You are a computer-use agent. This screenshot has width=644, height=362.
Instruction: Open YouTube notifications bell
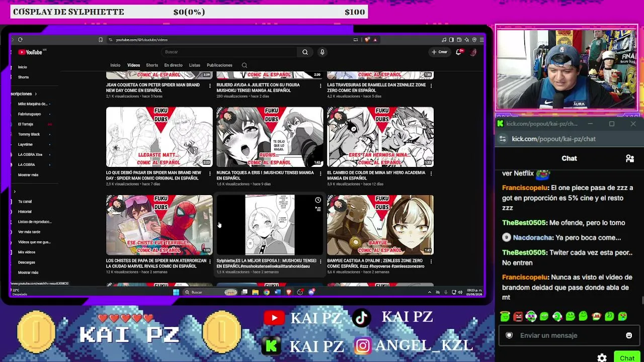[x=459, y=52]
